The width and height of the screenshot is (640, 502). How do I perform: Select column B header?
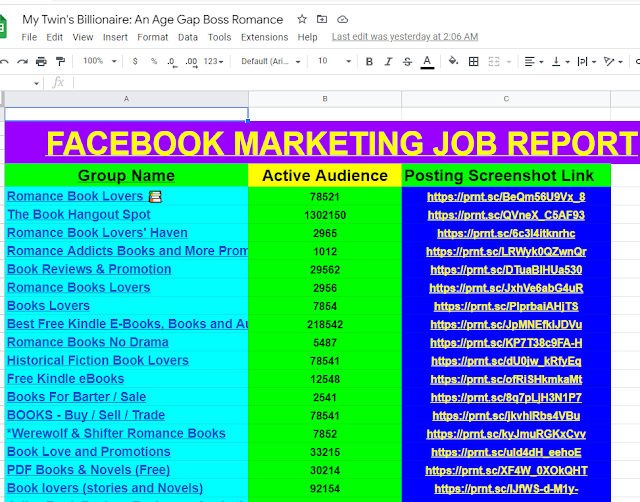(325, 99)
